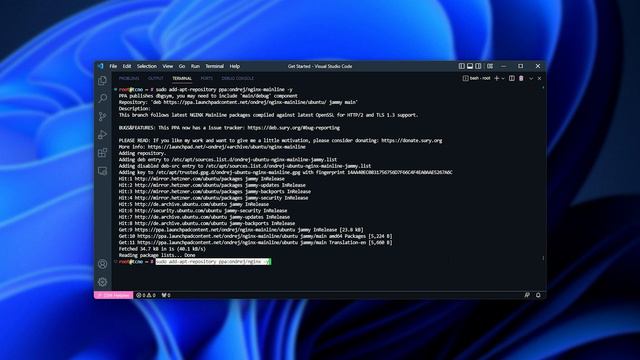
Task: Toggle the bottom panel layout icon
Action: click(470, 66)
